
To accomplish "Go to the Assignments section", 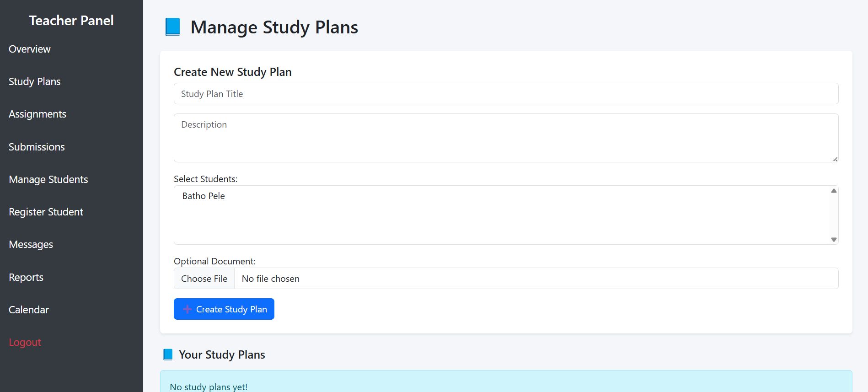I will tap(37, 114).
